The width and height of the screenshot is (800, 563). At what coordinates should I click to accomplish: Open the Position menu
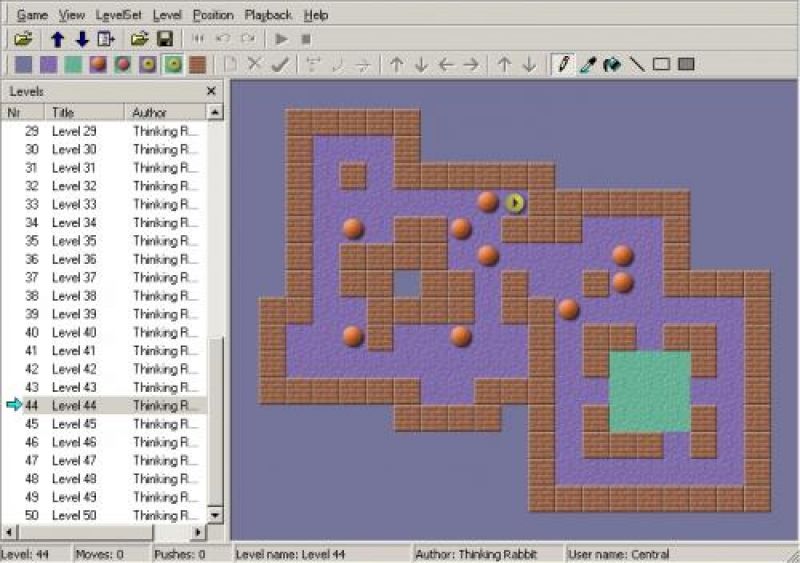point(213,15)
